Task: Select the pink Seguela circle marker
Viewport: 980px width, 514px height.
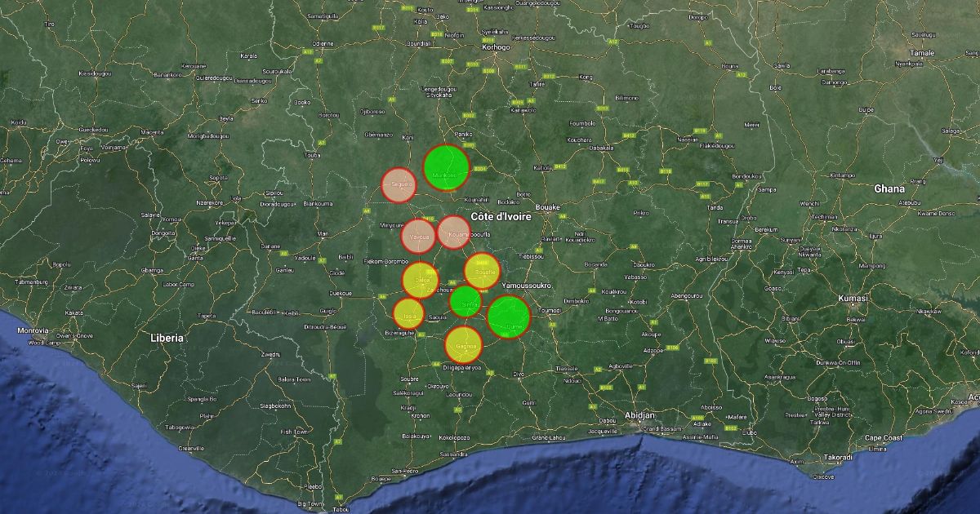Action: pyautogui.click(x=399, y=184)
